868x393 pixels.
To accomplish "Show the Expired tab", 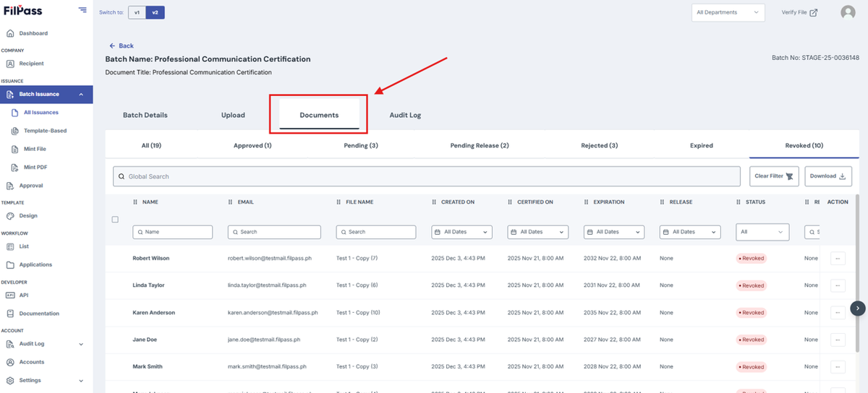I will [x=702, y=145].
